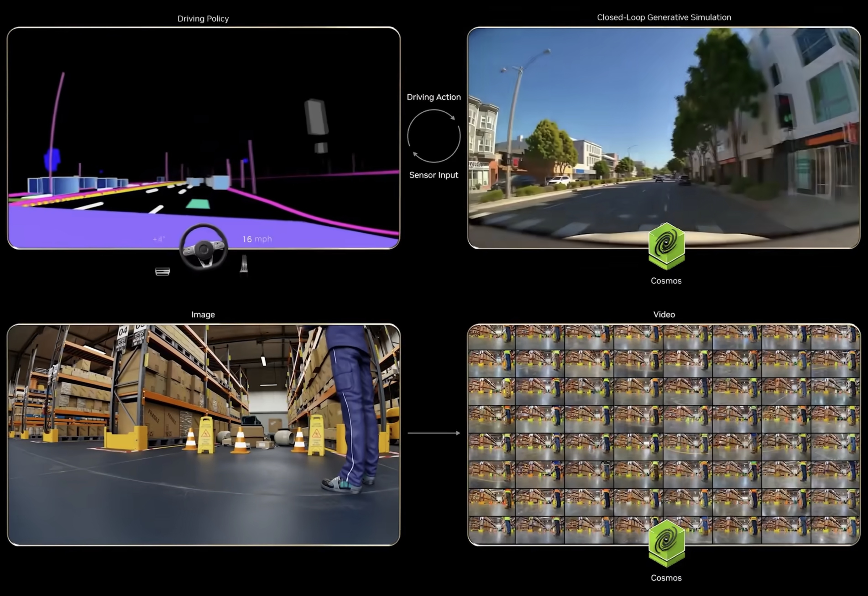This screenshot has width=868, height=596.
Task: Click the 16 mph speed readout
Action: 257,239
